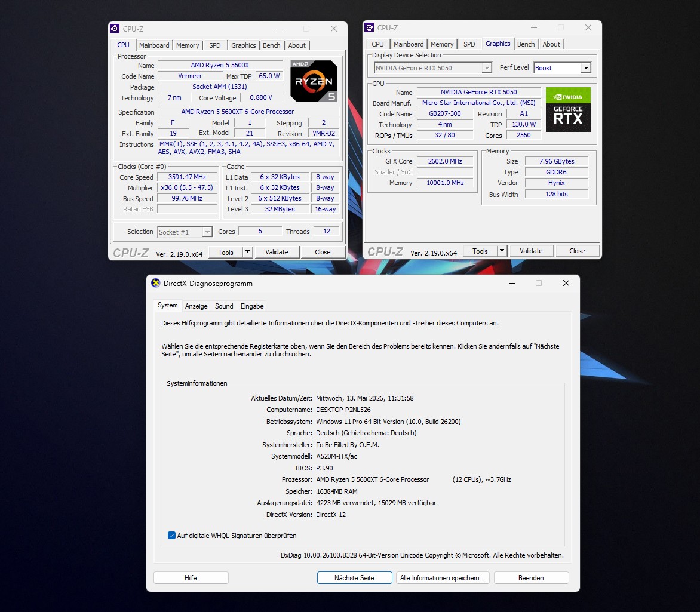This screenshot has width=700, height=612.
Task: Click the Beenden button
Action: [x=531, y=577]
